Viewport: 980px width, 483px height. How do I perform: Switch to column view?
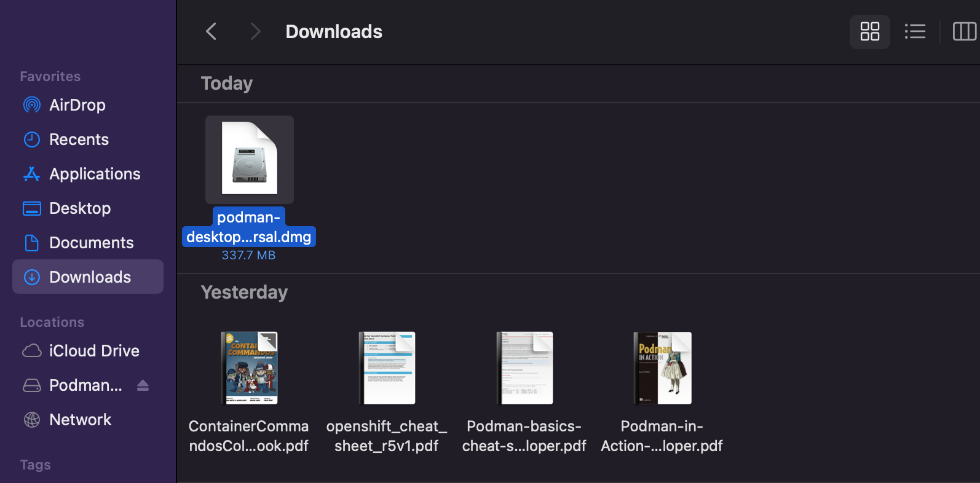(963, 31)
